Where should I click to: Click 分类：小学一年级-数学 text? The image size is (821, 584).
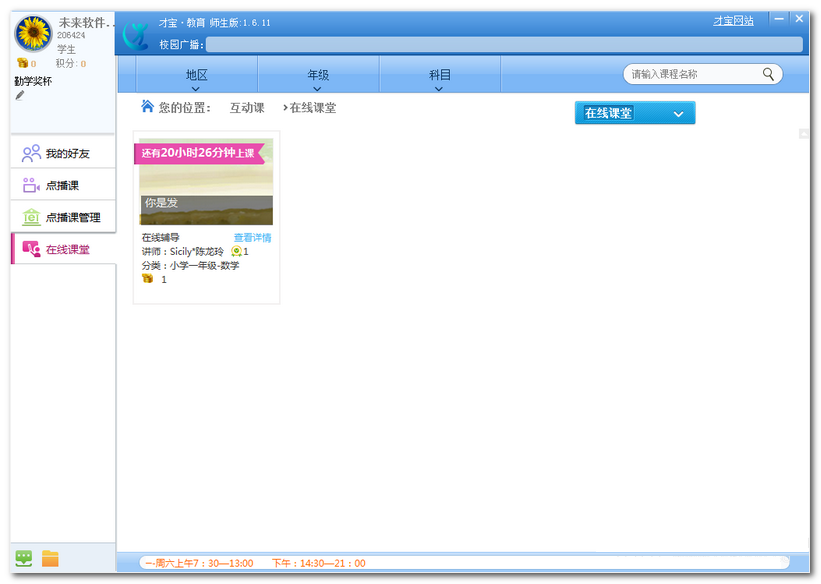(x=191, y=266)
